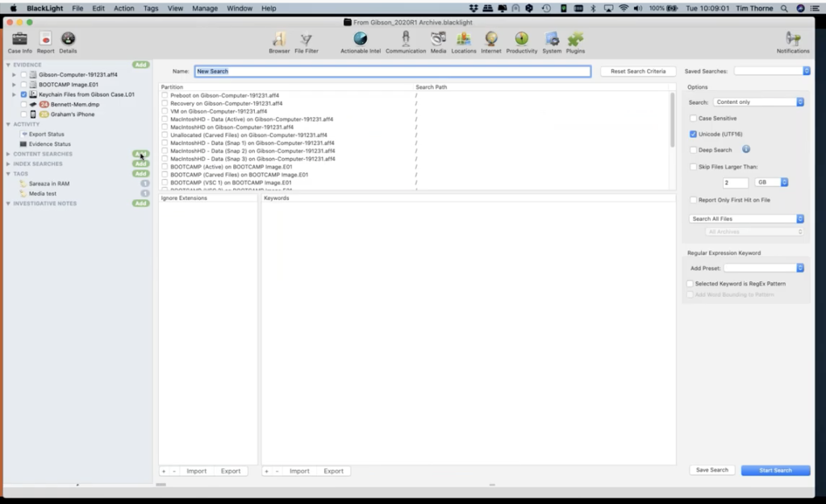826x504 pixels.
Task: Click the Dropbox menu bar icon
Action: [x=473, y=8]
